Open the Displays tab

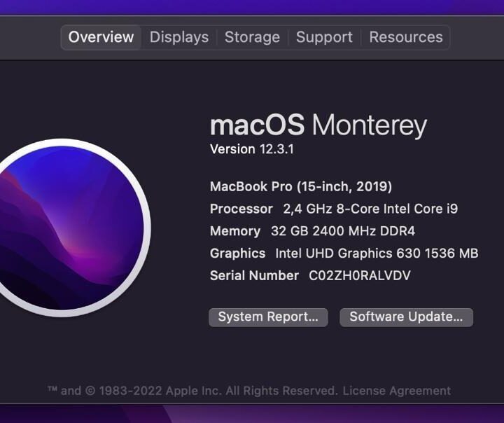179,37
